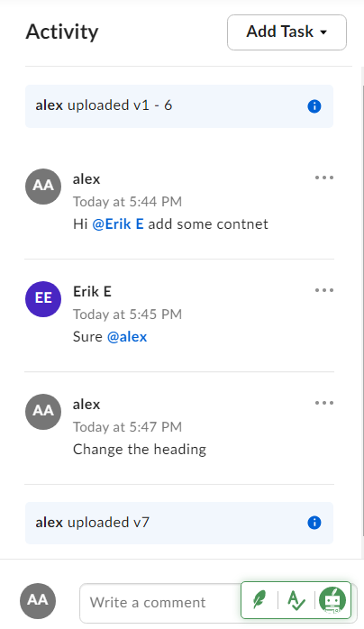Image resolution: width=364 pixels, height=629 pixels.
Task: Follow the @alex mention link
Action: (127, 336)
